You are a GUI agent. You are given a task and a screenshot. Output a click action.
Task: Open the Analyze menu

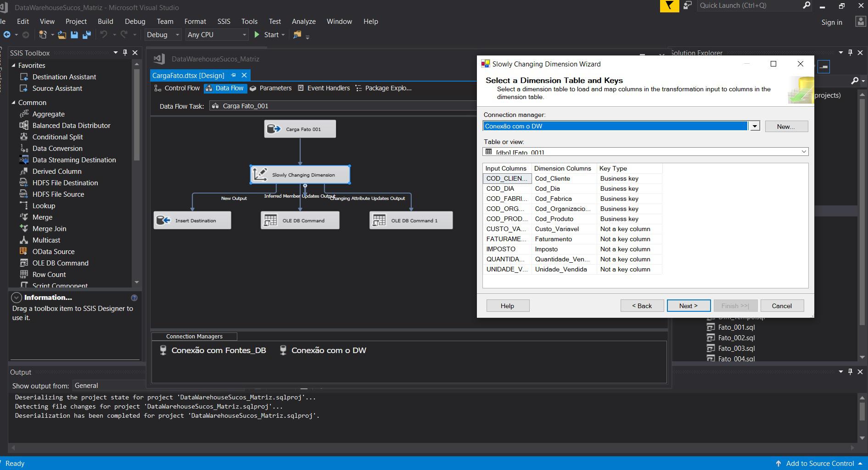(x=304, y=22)
